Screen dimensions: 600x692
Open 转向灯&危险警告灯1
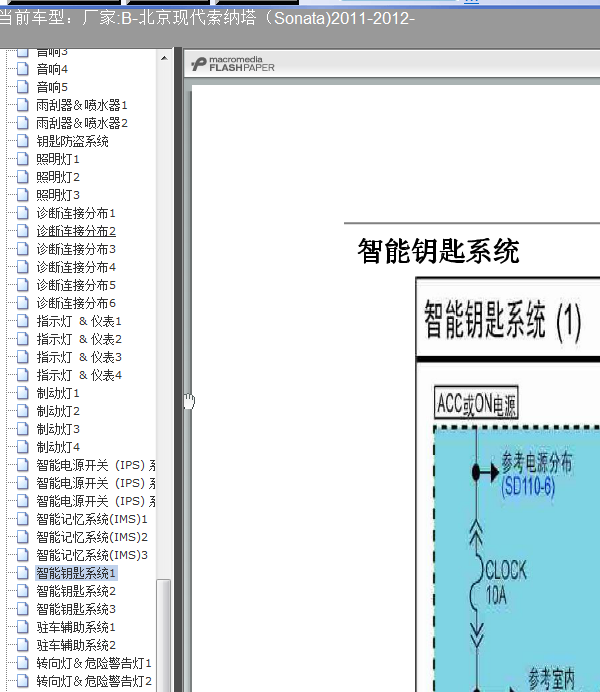pyautogui.click(x=94, y=663)
